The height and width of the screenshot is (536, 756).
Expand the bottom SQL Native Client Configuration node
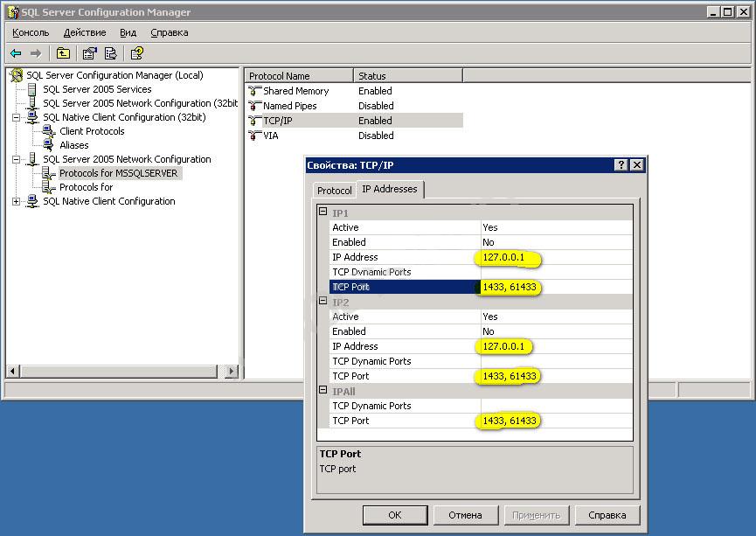point(16,201)
